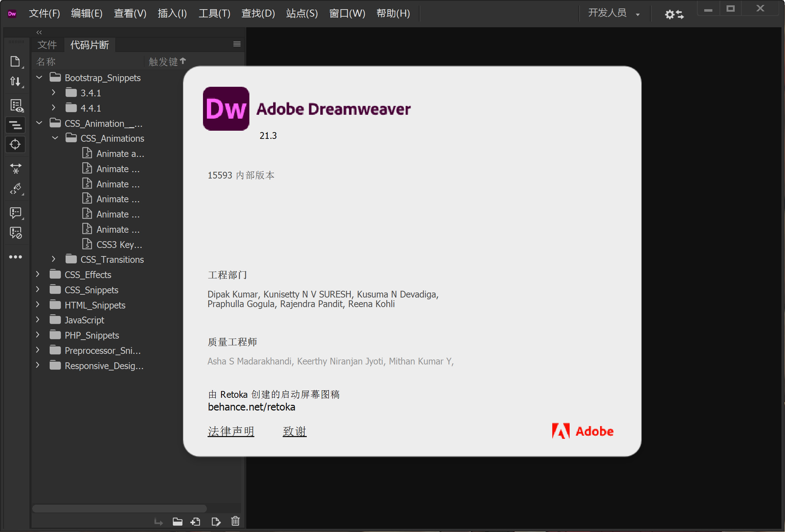The width and height of the screenshot is (785, 532).
Task: Click the new file icon in sidebar
Action: [x=15, y=62]
